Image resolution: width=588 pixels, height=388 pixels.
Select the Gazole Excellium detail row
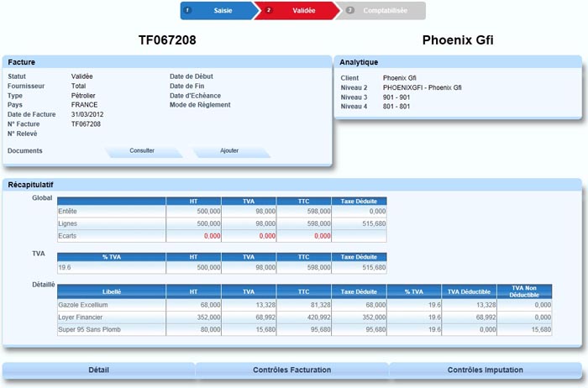[x=111, y=305]
